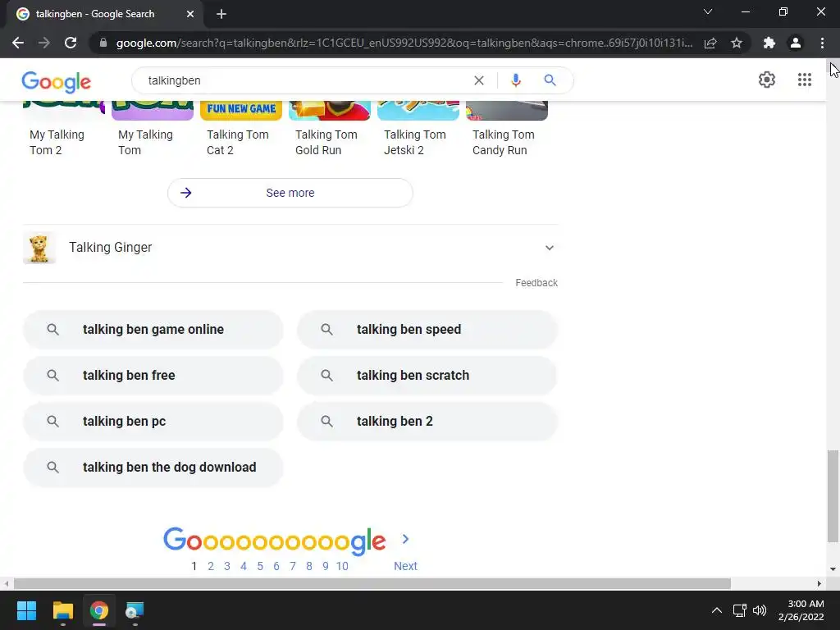
Task: Click the address bar URL
Action: pyautogui.click(x=404, y=43)
